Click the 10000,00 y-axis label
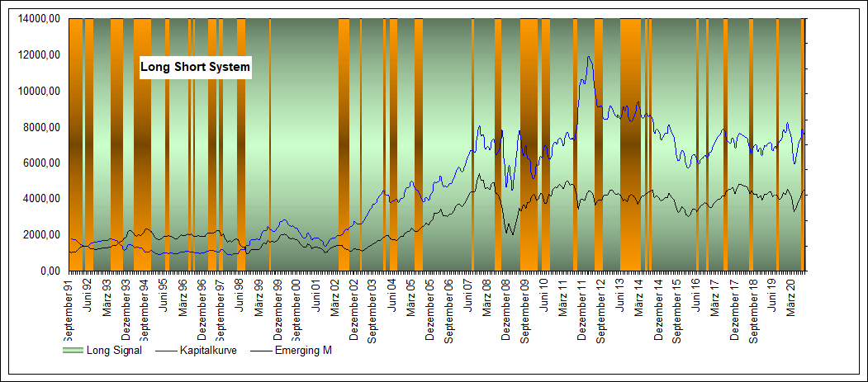Viewport: 868px width, 382px height. click(38, 92)
